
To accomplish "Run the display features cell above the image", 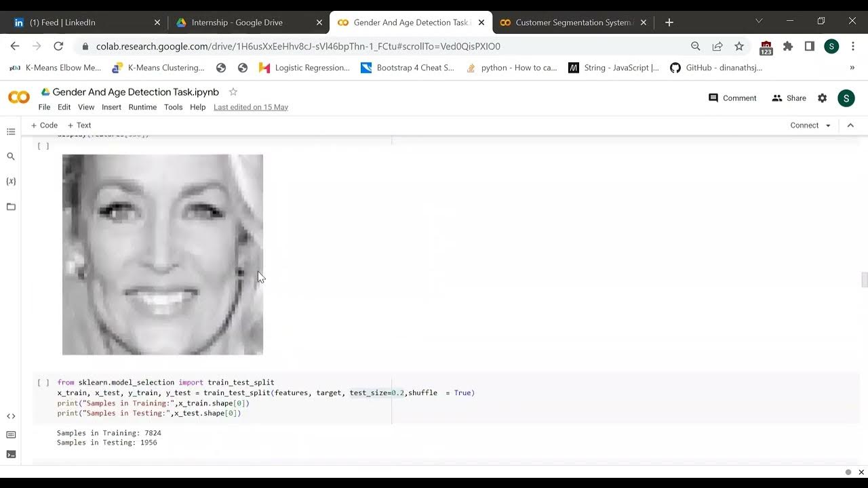I will [x=43, y=146].
